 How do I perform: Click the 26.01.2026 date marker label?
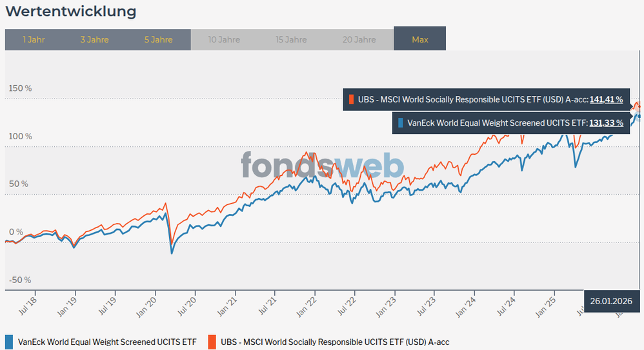pos(611,301)
